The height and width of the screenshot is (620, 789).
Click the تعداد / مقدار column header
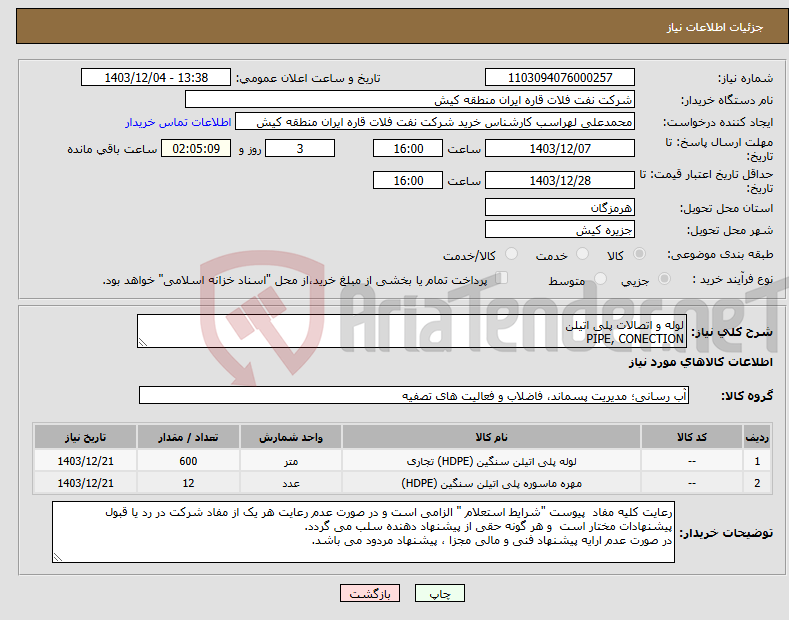pos(188,437)
